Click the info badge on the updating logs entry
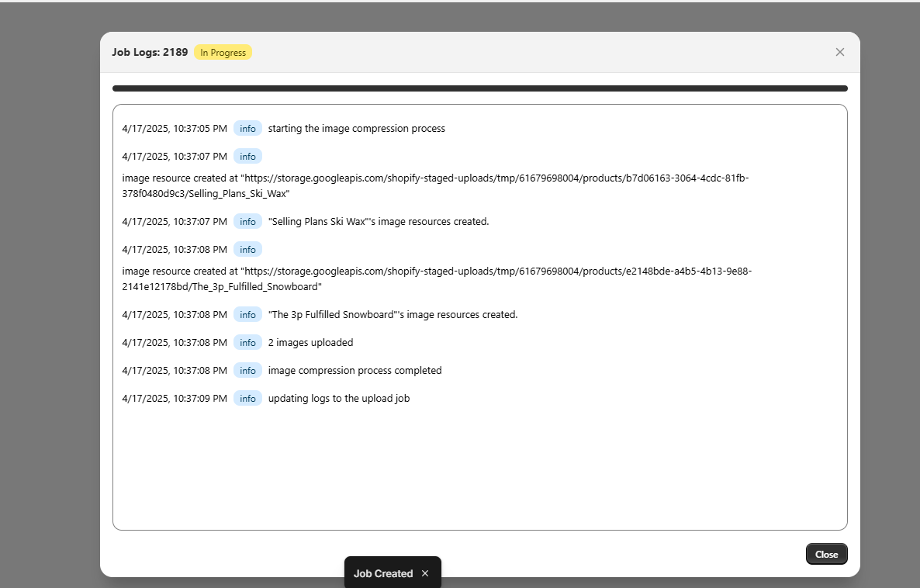 (247, 398)
